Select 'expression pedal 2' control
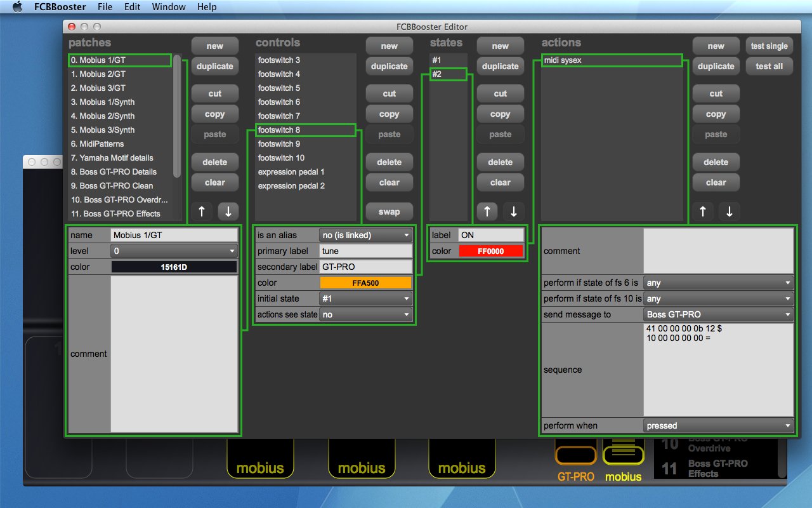 click(x=306, y=186)
